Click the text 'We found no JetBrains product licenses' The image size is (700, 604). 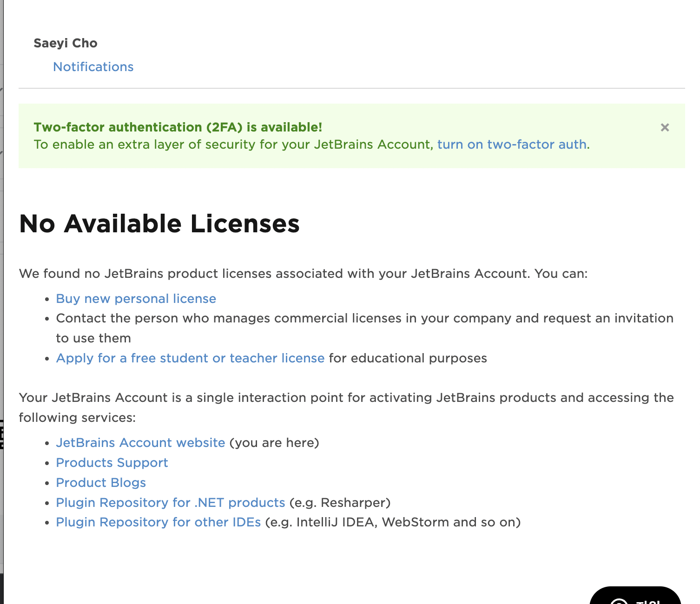click(145, 274)
